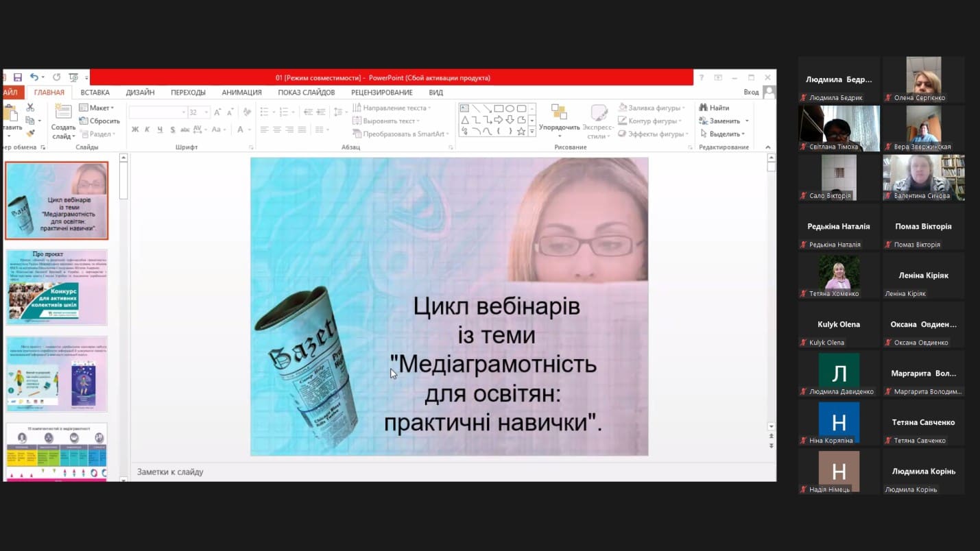Pick the Oval shape in the shapes gallery
The image size is (980, 551).
(510, 108)
